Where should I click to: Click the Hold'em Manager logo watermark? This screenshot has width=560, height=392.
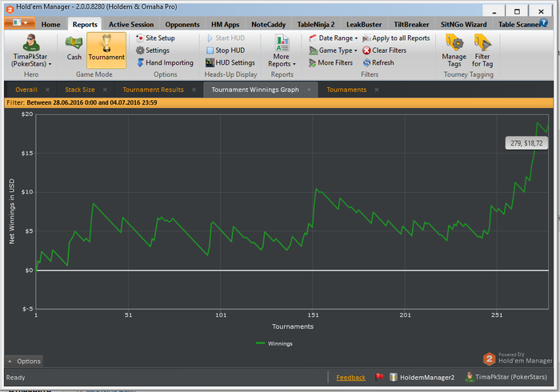point(517,358)
